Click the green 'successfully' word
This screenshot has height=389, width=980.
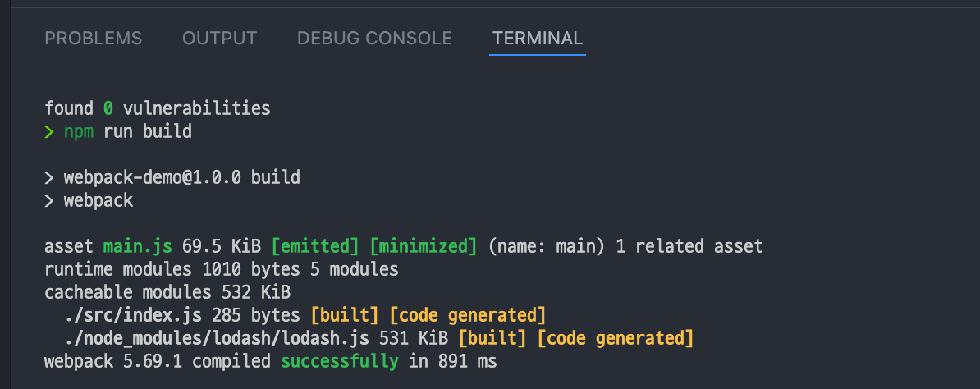click(x=339, y=361)
